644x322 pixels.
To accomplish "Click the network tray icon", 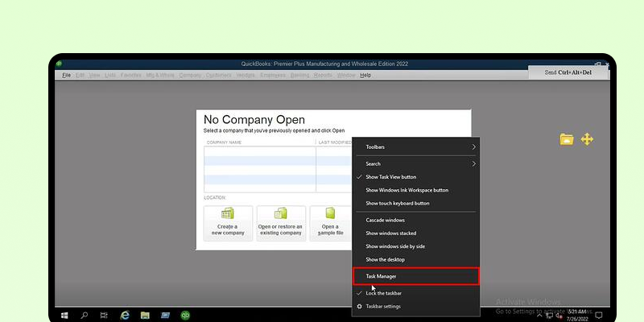I will pos(550,316).
